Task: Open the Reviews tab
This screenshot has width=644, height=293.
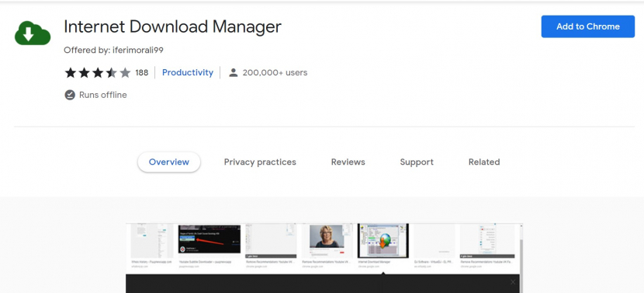Action: point(348,162)
